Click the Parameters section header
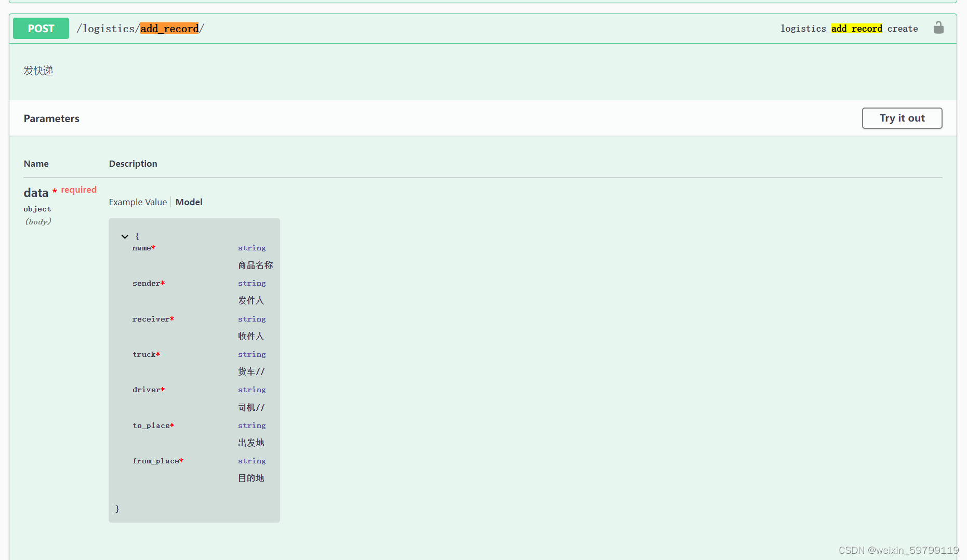 tap(51, 118)
